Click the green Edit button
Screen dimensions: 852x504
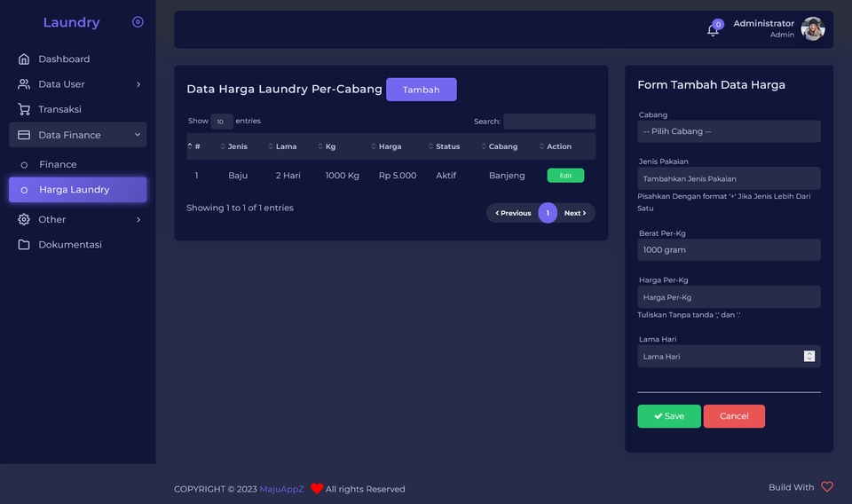[x=565, y=176]
